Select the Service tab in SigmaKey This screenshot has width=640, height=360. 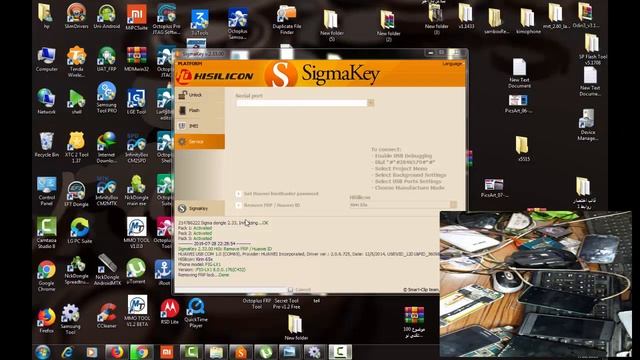point(200,142)
